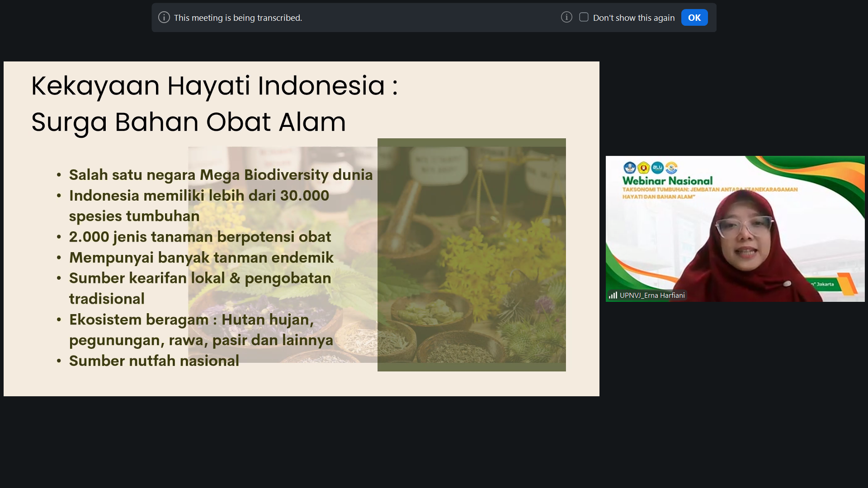Click the yellow round logo in banner
The image size is (868, 488).
(x=643, y=168)
